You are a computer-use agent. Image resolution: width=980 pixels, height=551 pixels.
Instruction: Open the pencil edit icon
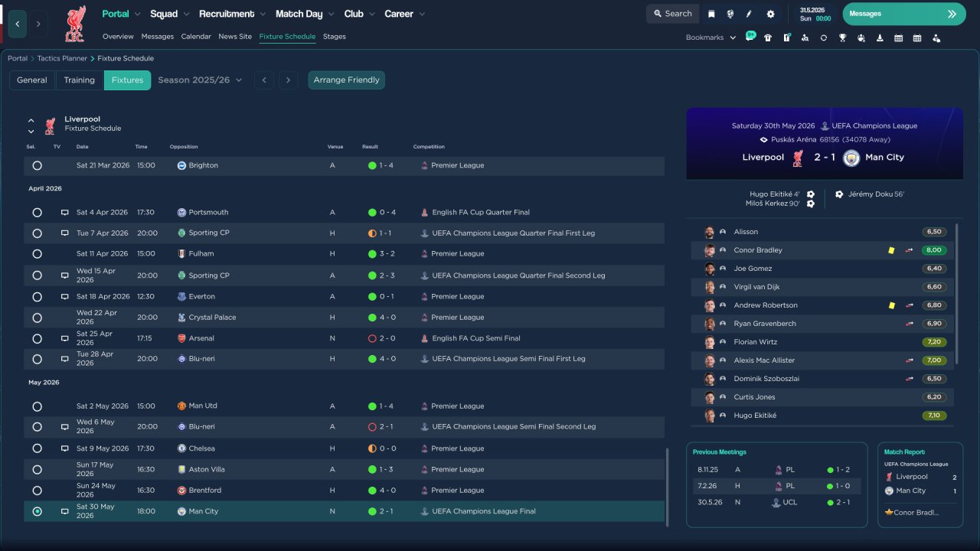[x=750, y=14]
